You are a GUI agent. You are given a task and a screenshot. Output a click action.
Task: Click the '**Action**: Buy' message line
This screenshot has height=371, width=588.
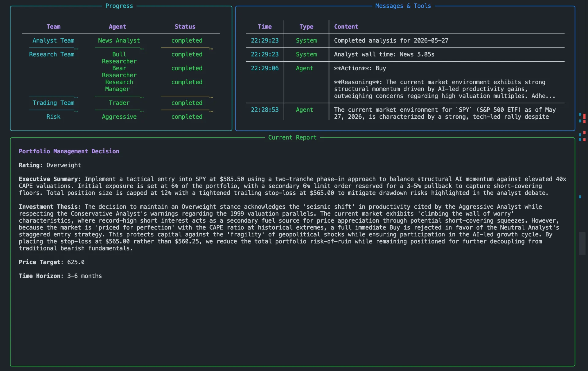click(x=360, y=68)
